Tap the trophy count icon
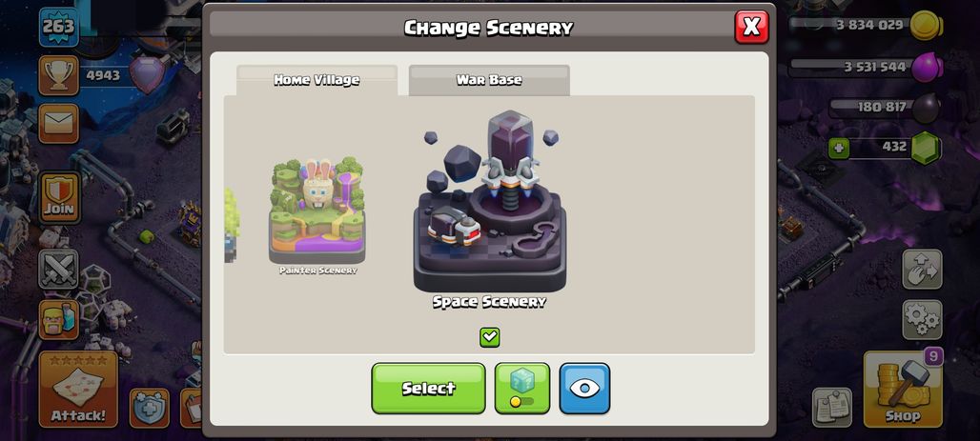980x441 pixels. click(x=59, y=75)
